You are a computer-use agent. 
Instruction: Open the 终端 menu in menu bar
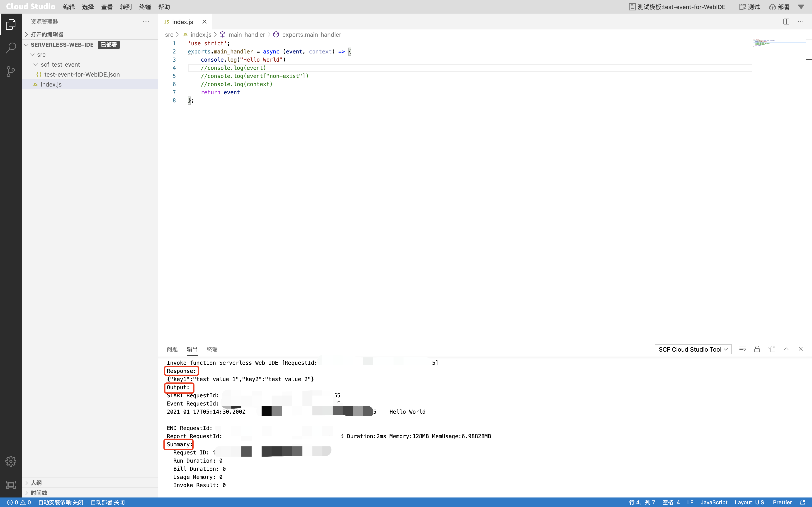pos(145,7)
